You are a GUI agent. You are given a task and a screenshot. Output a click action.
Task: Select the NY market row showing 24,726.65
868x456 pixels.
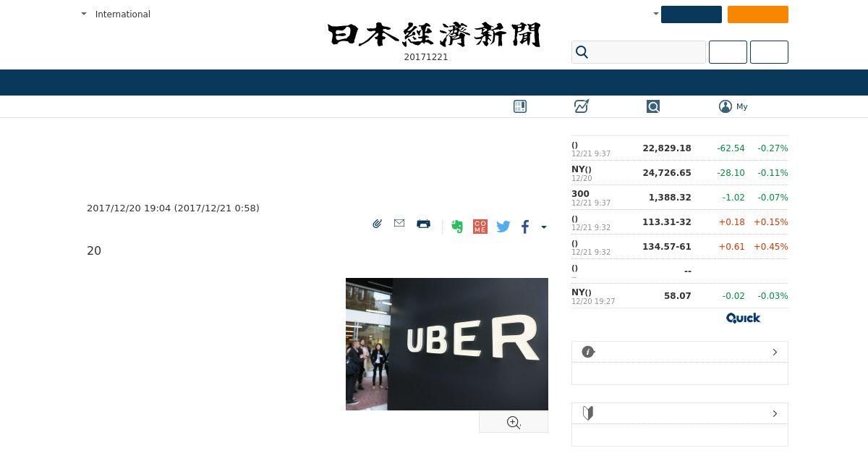680,173
